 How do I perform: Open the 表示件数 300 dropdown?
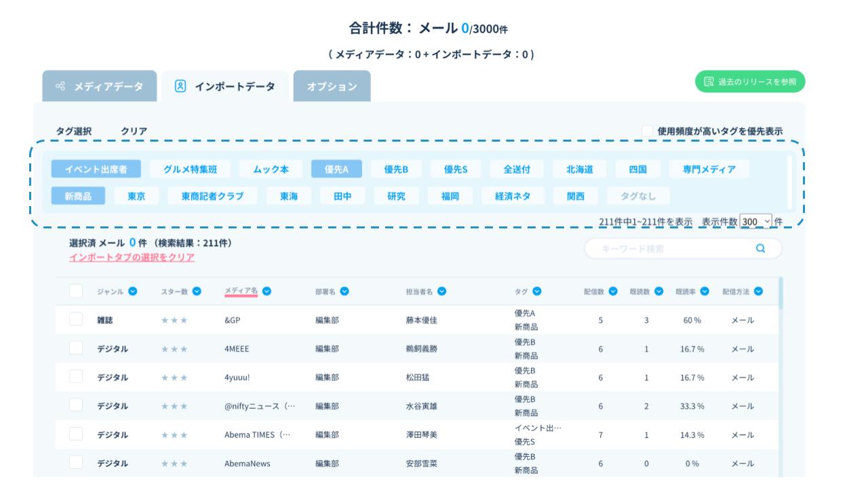pos(756,222)
